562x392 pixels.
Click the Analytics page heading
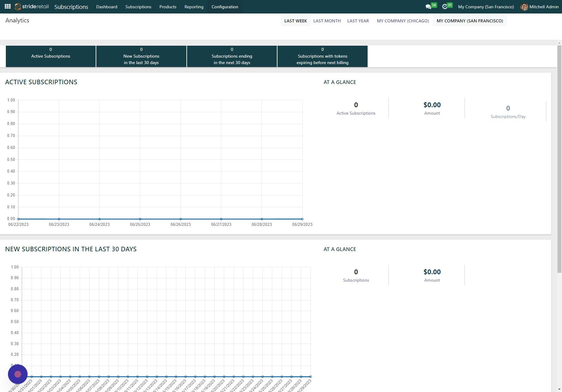point(17,20)
